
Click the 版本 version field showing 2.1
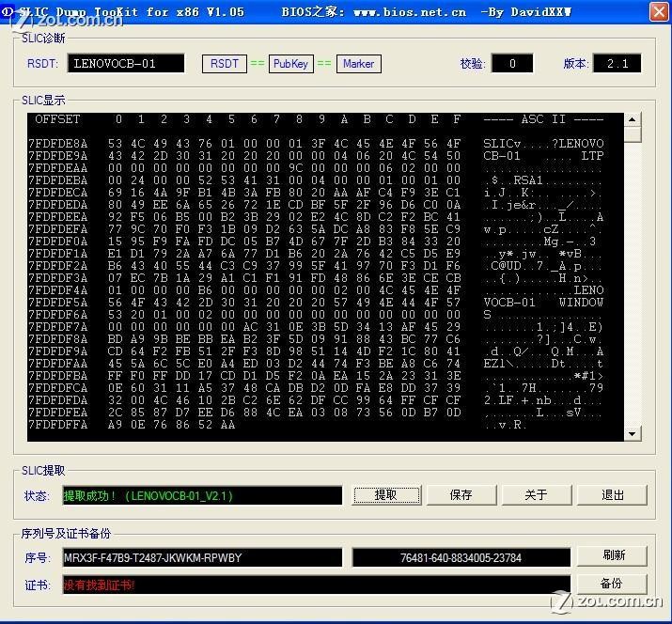617,64
